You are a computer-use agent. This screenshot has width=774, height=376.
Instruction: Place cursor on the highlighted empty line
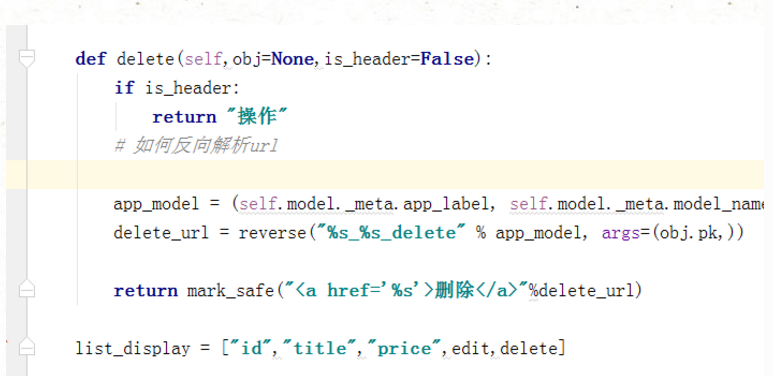pos(385,174)
